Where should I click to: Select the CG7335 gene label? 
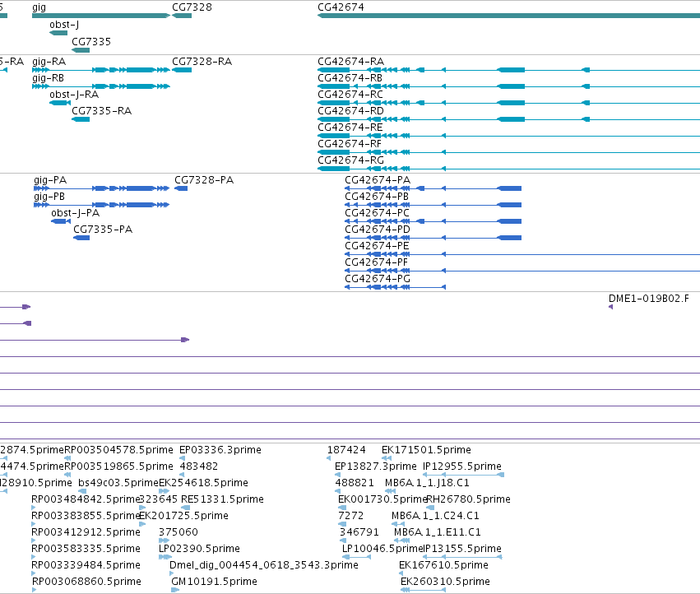pyautogui.click(x=91, y=41)
